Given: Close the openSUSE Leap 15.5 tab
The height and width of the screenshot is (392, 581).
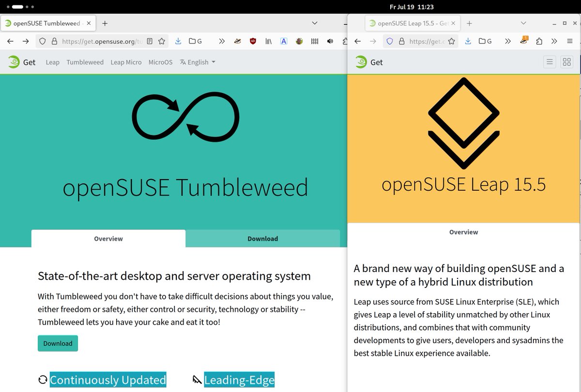Looking at the screenshot, I should (453, 23).
